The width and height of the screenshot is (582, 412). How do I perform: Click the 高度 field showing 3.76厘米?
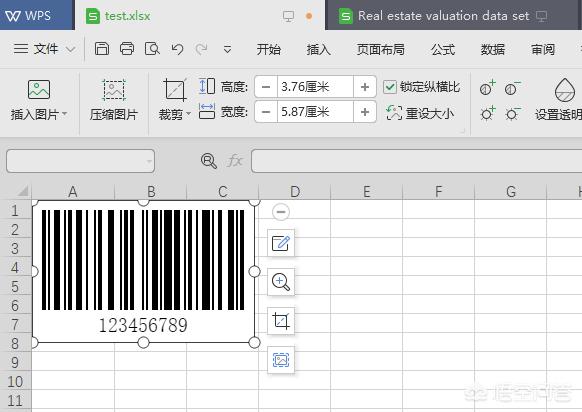point(315,87)
